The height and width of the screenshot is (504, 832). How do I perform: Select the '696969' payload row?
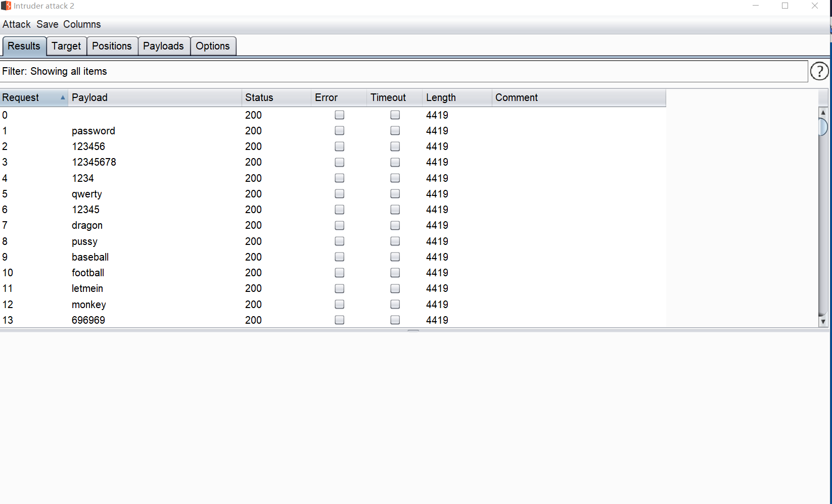click(333, 320)
